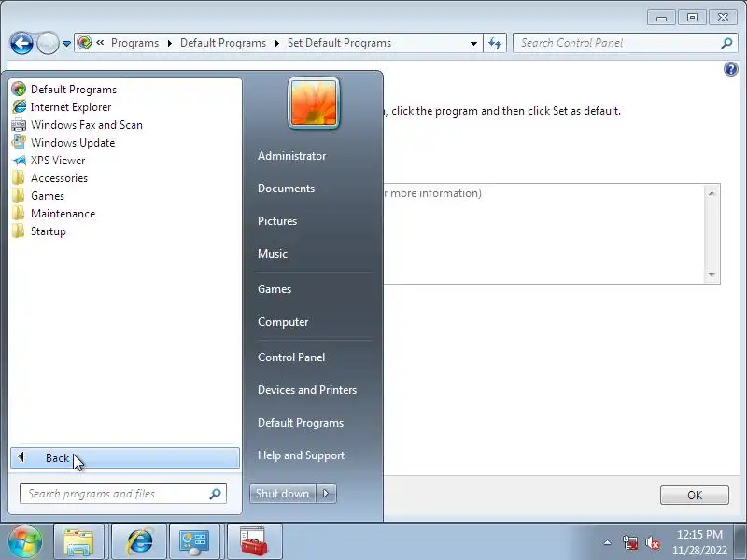Open the Shut down options arrow

(326, 494)
